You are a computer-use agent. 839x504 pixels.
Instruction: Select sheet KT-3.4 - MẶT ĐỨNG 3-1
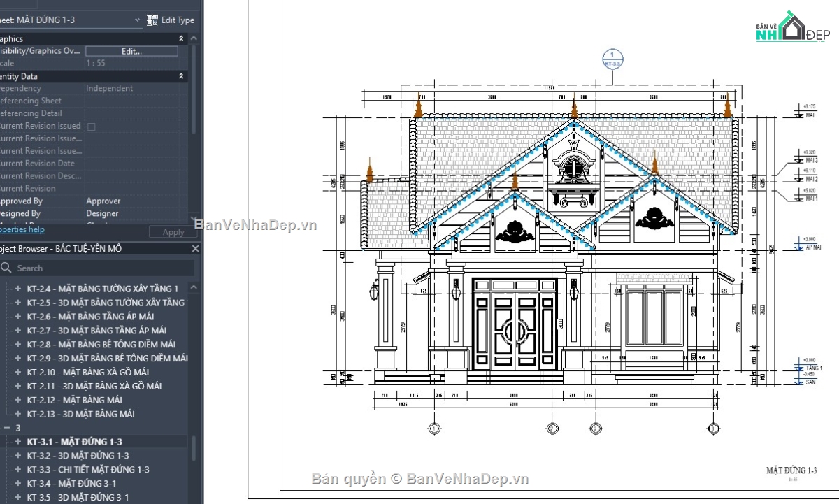(72, 484)
